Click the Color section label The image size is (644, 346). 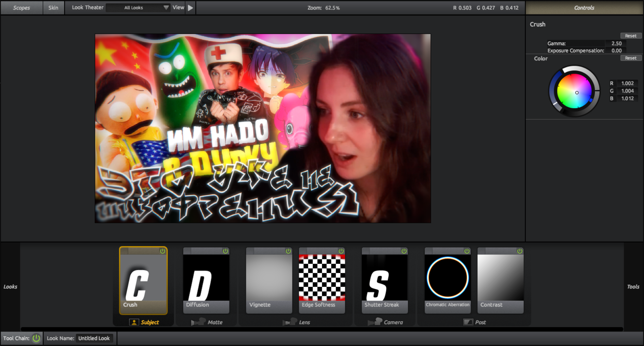[x=541, y=58]
